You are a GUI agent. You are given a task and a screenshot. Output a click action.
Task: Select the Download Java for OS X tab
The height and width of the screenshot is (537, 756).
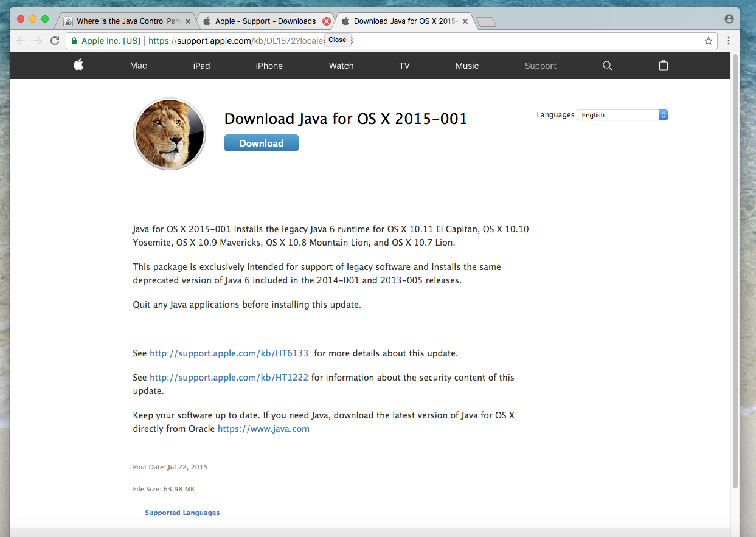point(405,21)
